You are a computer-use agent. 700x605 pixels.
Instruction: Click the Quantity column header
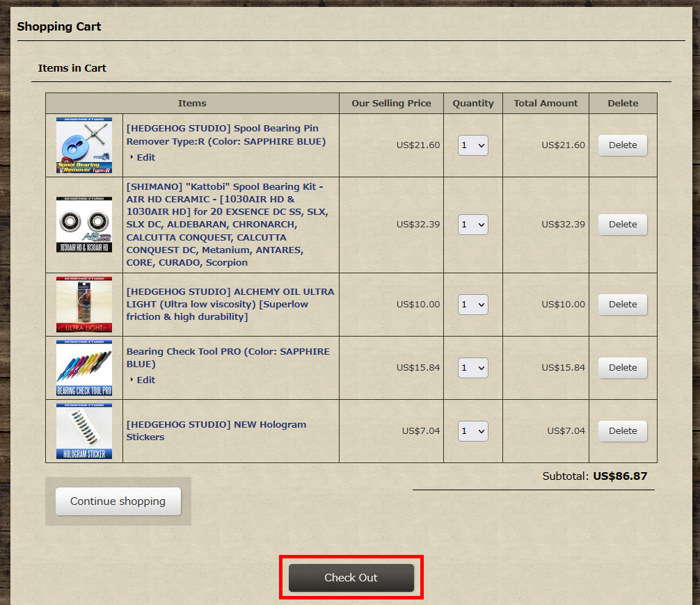click(x=472, y=104)
